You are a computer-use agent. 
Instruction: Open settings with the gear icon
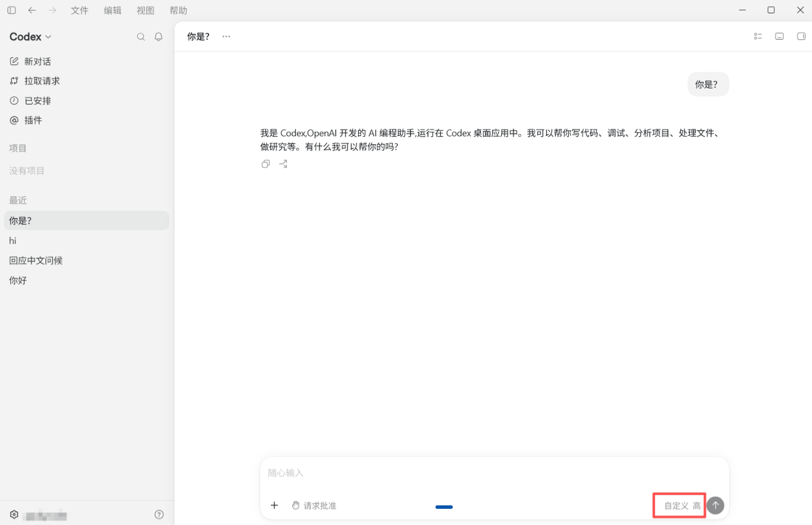(14, 515)
